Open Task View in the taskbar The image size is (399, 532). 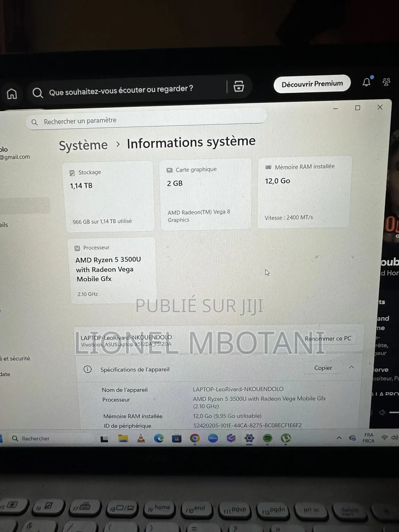point(104,439)
